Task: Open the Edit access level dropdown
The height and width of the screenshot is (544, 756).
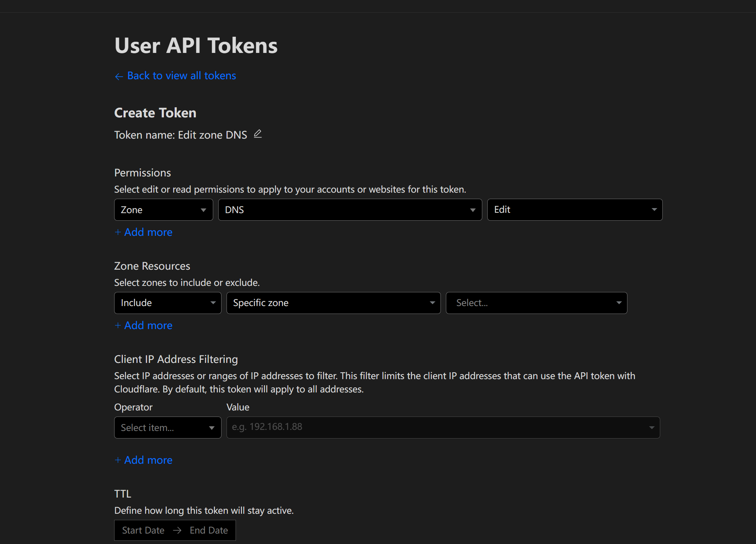Action: tap(574, 210)
